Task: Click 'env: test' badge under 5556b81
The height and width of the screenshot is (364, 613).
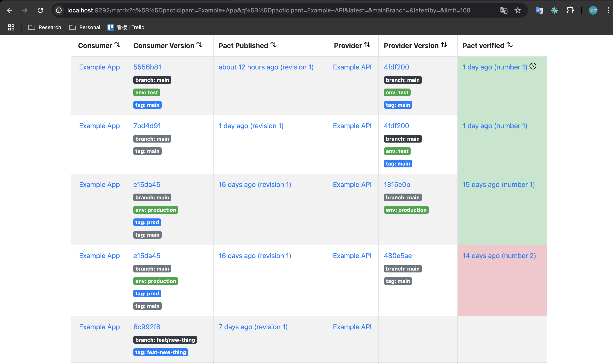Action: [147, 92]
